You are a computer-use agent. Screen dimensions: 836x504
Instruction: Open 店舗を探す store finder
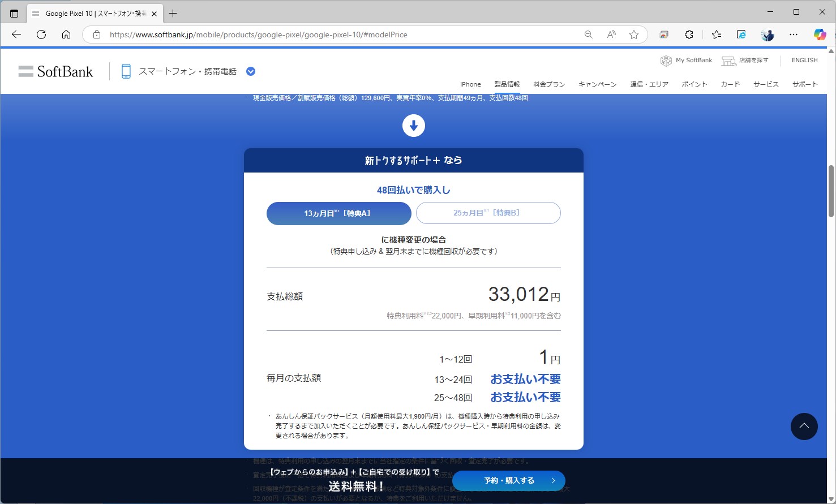click(745, 60)
